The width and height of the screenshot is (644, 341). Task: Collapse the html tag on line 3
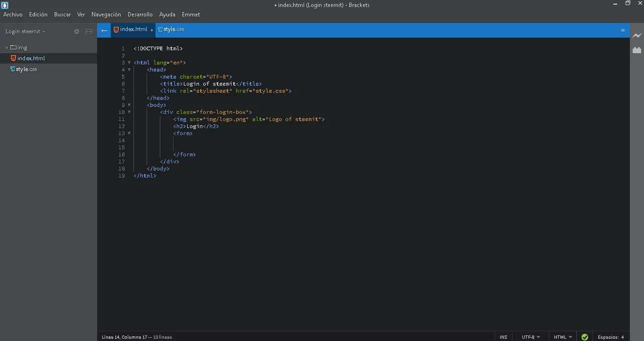[129, 63]
